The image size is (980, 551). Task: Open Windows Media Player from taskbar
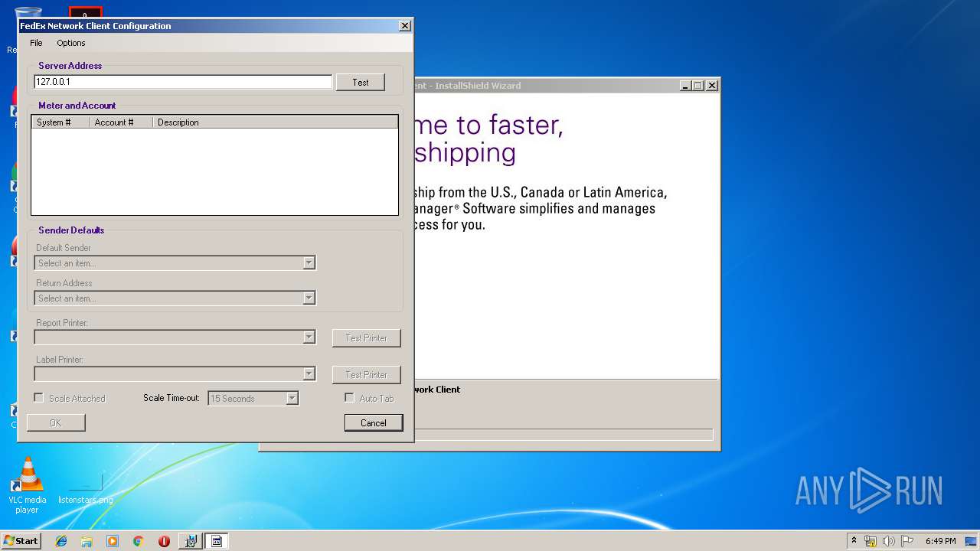point(113,541)
